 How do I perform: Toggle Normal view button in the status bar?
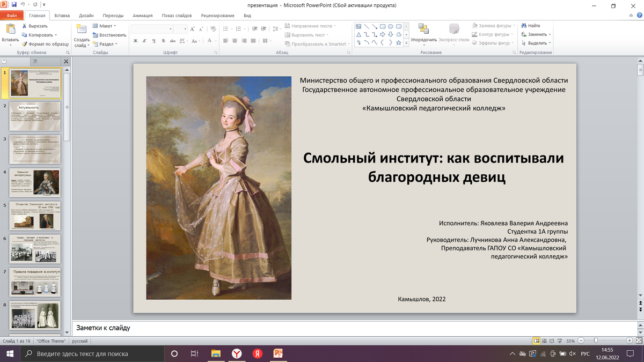pos(537,341)
